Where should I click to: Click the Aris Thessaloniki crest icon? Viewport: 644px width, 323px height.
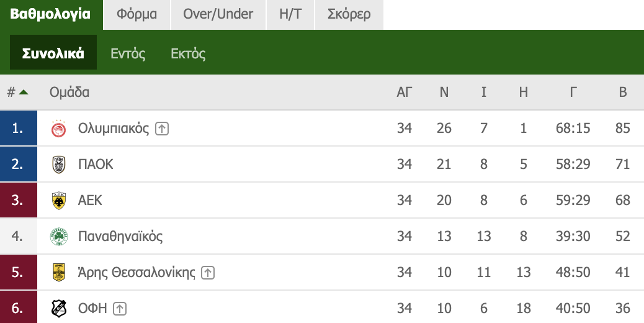tap(58, 273)
